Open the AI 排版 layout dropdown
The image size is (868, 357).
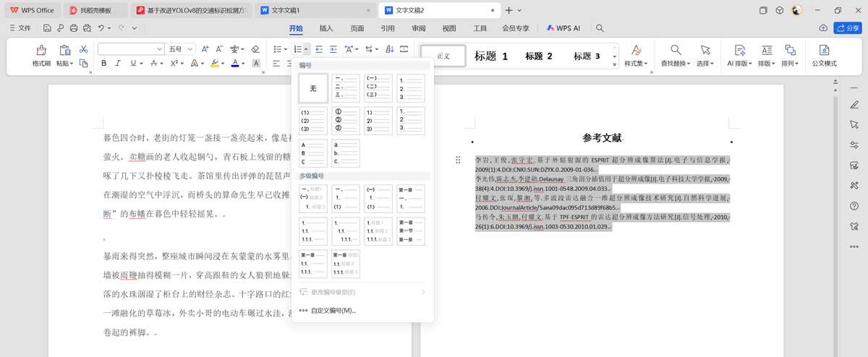(x=739, y=64)
